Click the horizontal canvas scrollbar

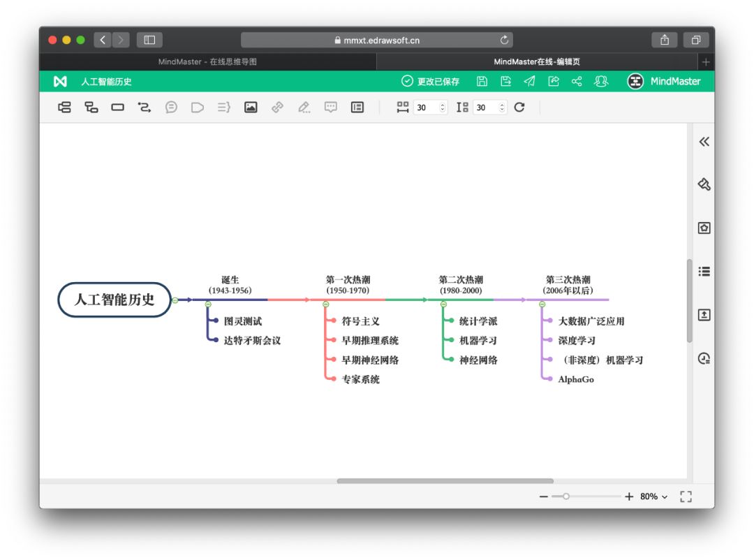(445, 480)
